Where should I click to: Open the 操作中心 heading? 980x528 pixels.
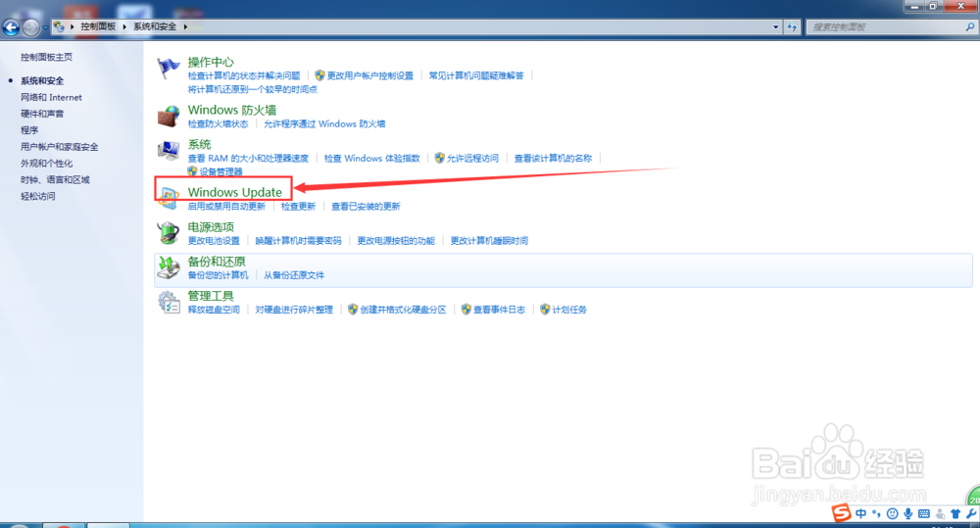click(211, 62)
